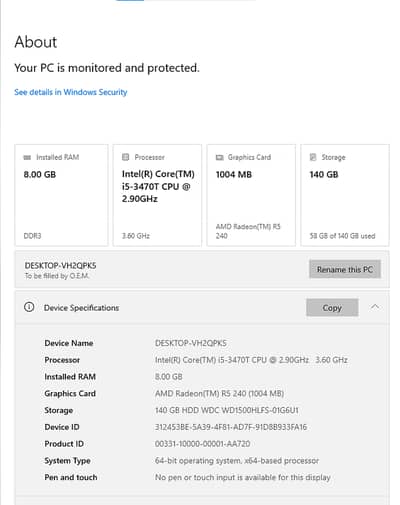
Task: Select the 1004 MB graphics card value
Action: [x=234, y=174]
